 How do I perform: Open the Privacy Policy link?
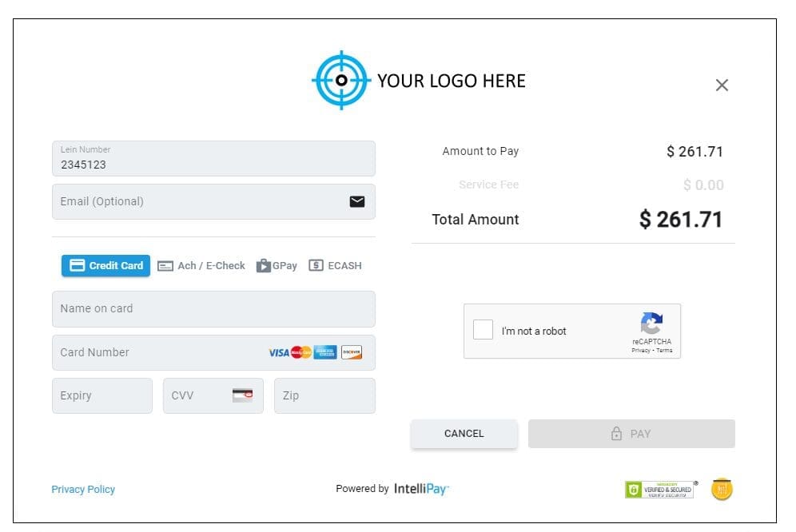click(x=83, y=489)
